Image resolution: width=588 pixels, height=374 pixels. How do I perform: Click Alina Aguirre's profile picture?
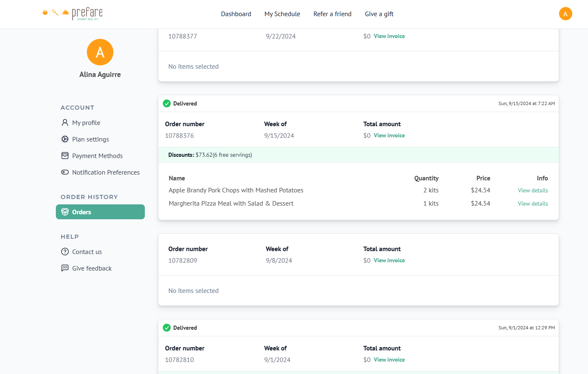pos(100,52)
